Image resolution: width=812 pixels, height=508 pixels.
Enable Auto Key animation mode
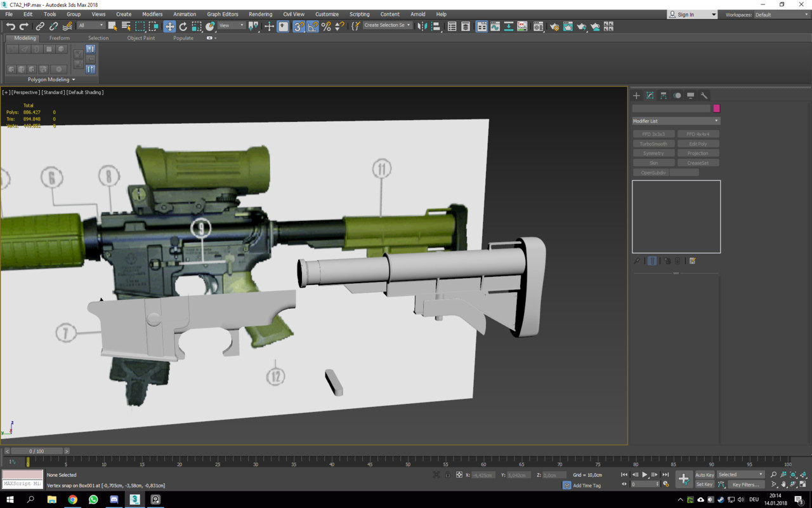[704, 474]
